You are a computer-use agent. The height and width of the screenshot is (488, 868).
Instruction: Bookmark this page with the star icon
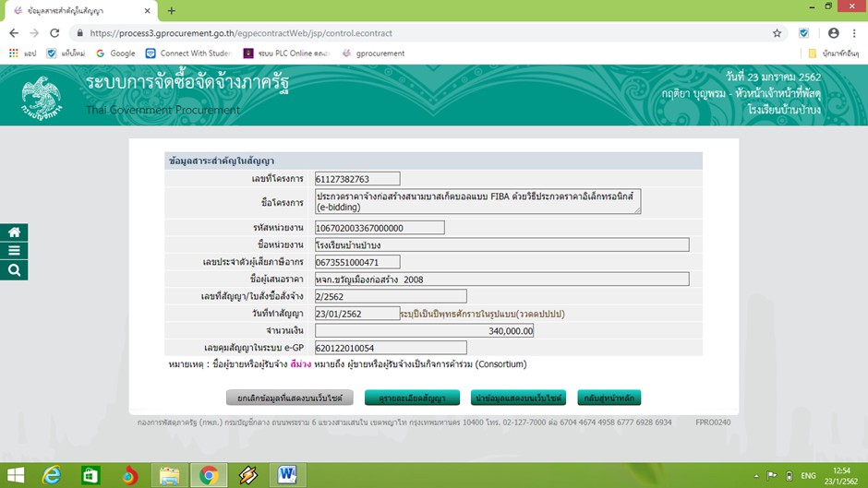point(777,33)
